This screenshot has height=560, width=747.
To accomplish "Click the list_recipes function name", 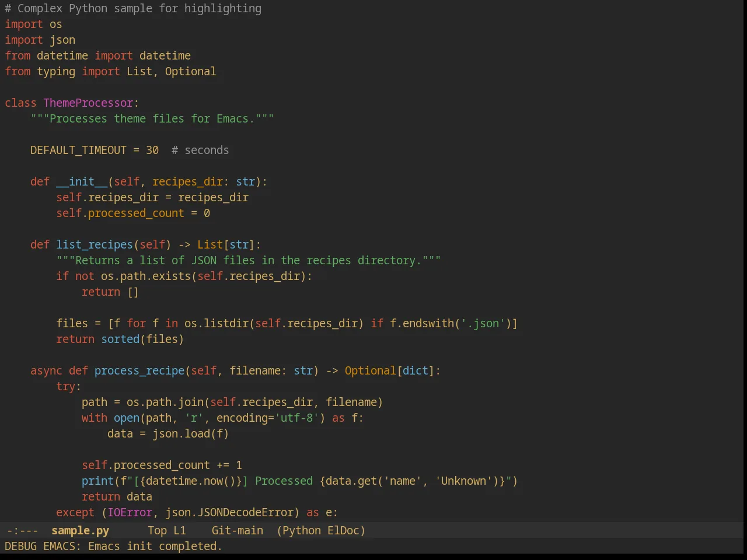I will tap(95, 245).
